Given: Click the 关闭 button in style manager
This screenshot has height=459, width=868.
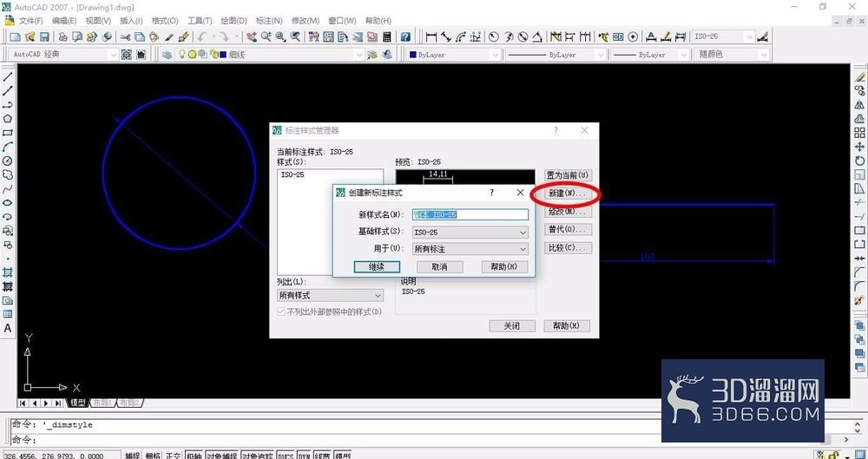Looking at the screenshot, I should coord(512,326).
